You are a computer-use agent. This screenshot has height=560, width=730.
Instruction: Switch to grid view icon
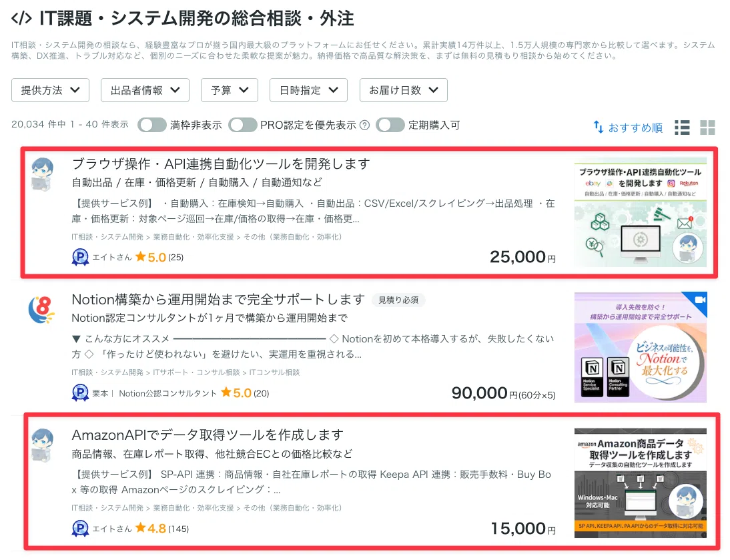(x=707, y=127)
